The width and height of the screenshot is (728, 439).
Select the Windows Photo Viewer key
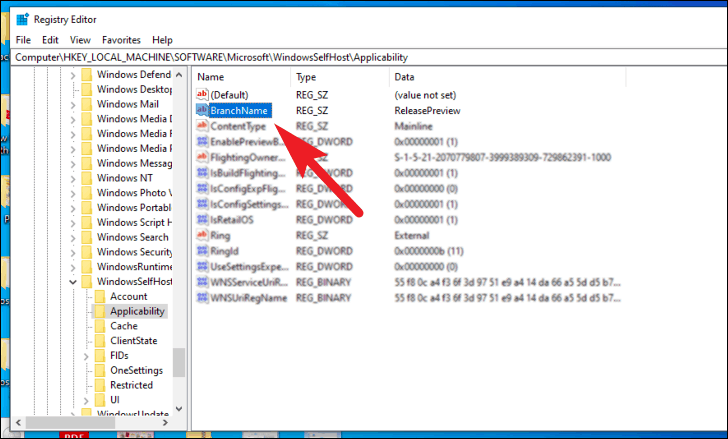point(134,193)
